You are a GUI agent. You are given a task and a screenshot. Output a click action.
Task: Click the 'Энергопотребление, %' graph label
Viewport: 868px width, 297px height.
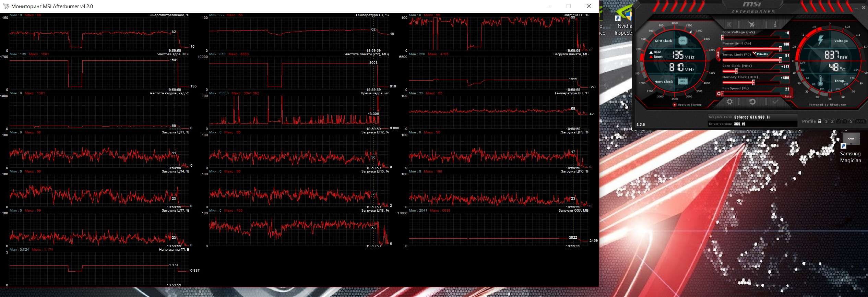[x=169, y=15]
